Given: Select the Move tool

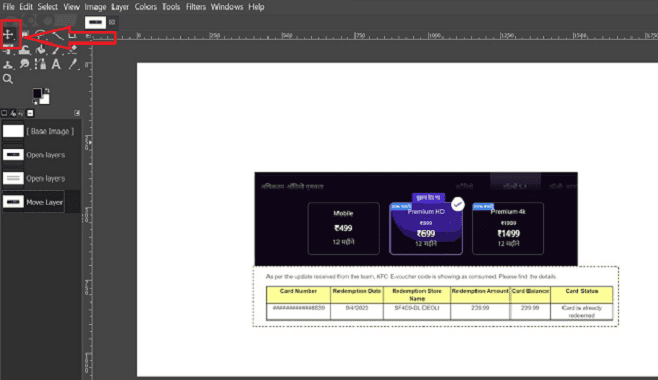Looking at the screenshot, I should (x=8, y=35).
